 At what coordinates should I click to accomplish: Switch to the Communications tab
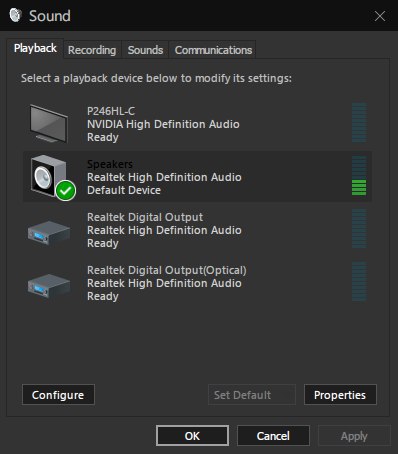tap(213, 50)
